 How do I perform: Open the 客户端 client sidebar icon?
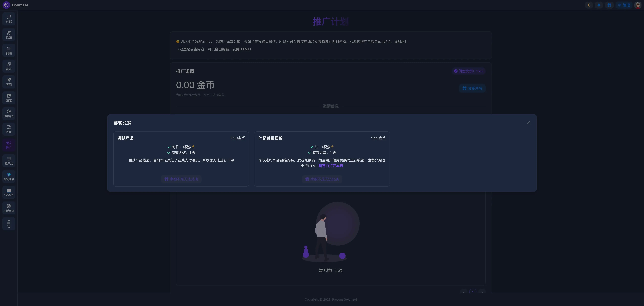pos(9,161)
